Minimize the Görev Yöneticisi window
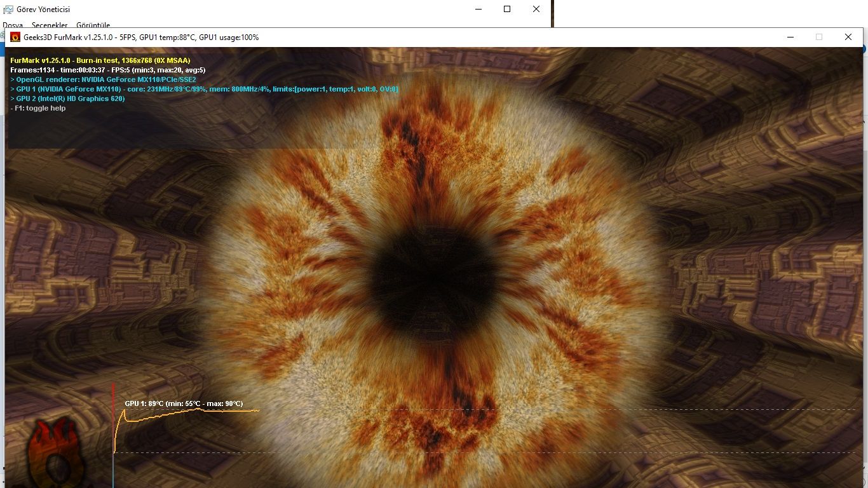 point(478,9)
